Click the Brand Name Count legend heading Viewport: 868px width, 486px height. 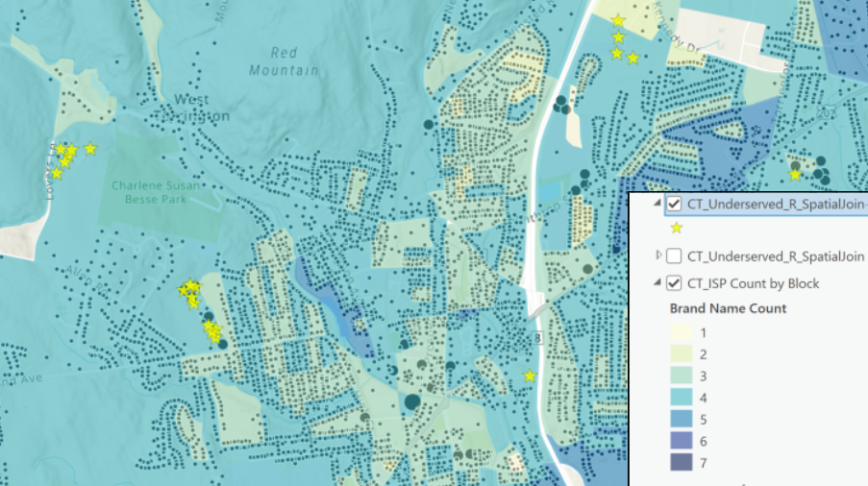[728, 308]
